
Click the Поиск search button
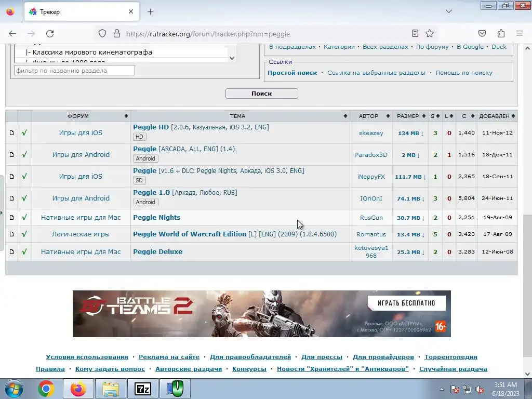[262, 94]
